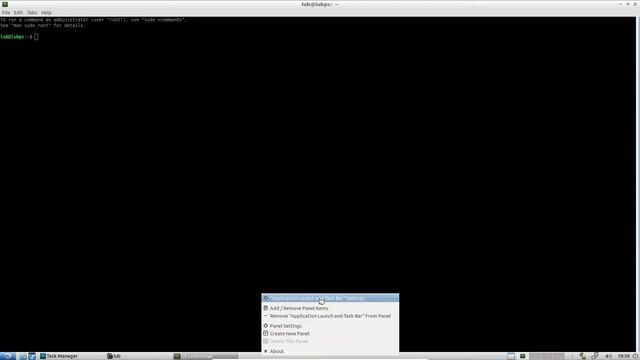Click the web browser launcher in the panel
640x360 pixels.
pos(32,356)
